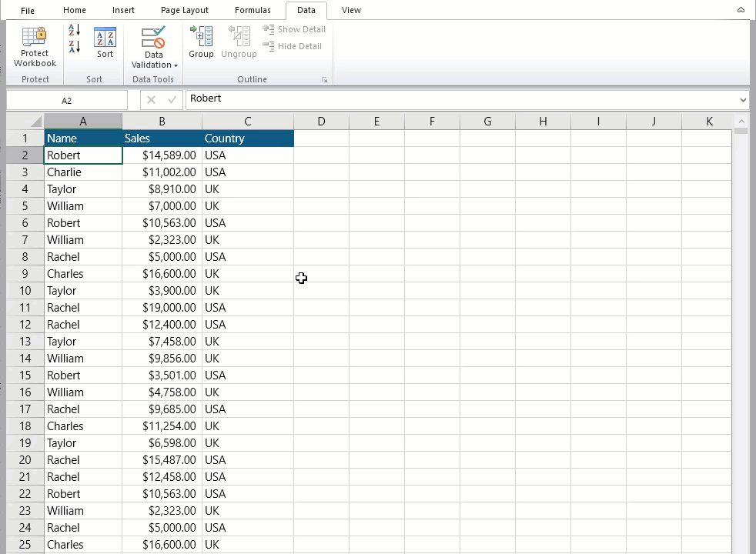Sort ascending with the A-to-Z icon
This screenshot has height=554, width=756.
(74, 30)
